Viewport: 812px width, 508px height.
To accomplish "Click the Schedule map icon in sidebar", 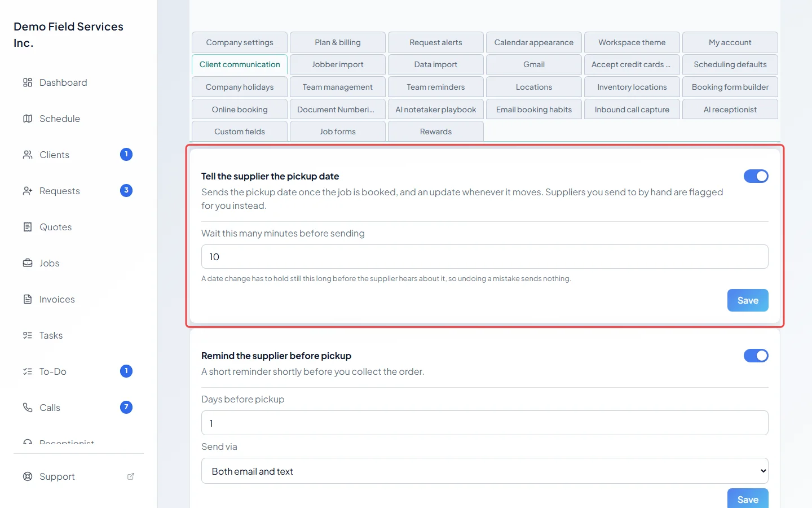I will (x=28, y=119).
